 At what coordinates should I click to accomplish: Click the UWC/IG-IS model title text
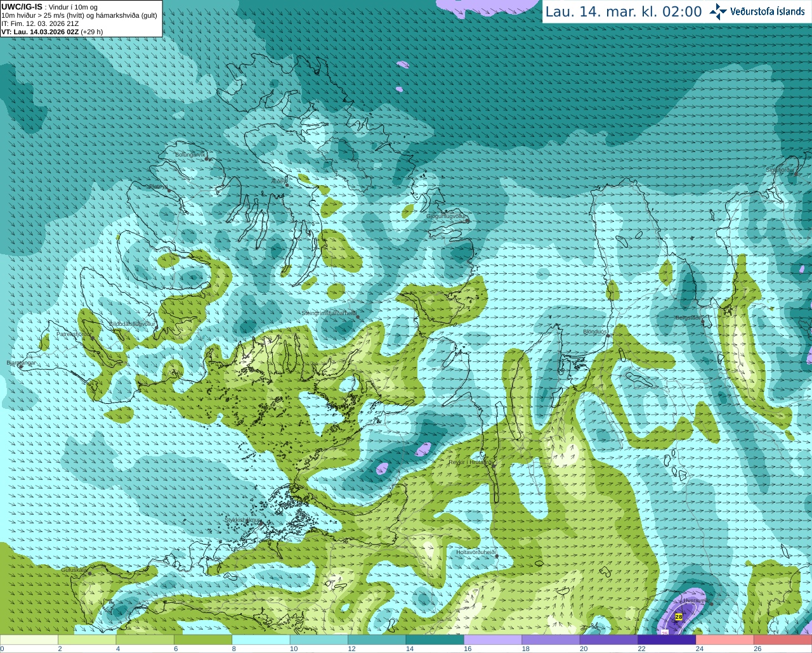click(x=22, y=6)
